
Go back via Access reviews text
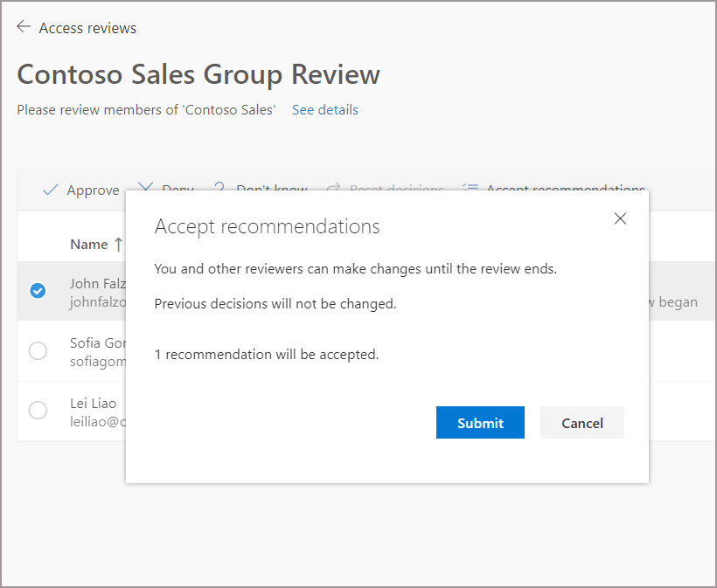click(87, 28)
